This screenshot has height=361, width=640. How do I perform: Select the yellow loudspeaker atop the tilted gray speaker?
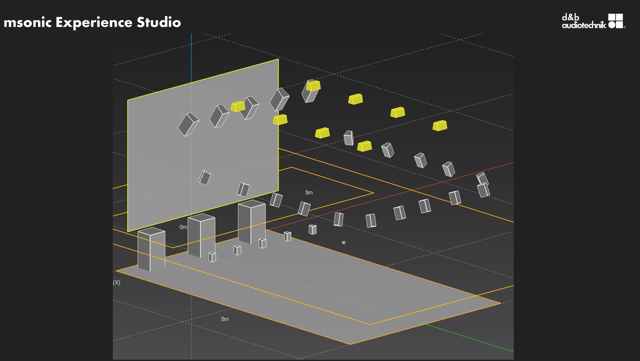tap(313, 86)
